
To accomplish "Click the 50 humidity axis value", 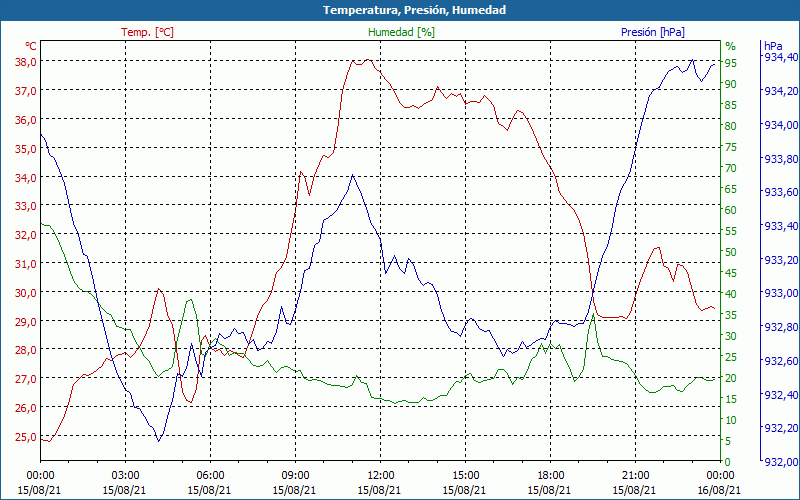I will tap(731, 252).
